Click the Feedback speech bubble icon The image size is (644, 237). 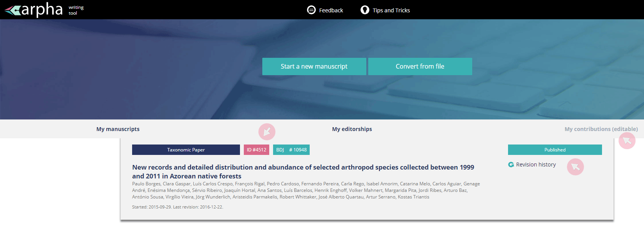click(311, 10)
